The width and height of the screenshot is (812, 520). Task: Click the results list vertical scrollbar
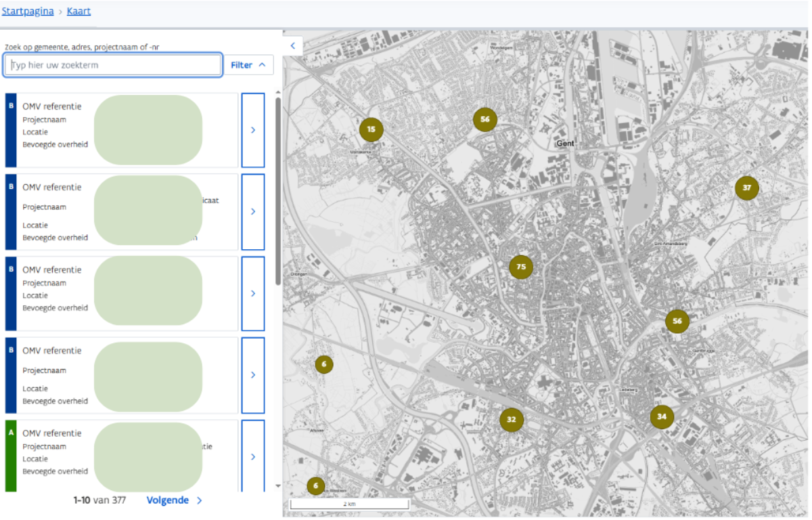click(x=277, y=190)
